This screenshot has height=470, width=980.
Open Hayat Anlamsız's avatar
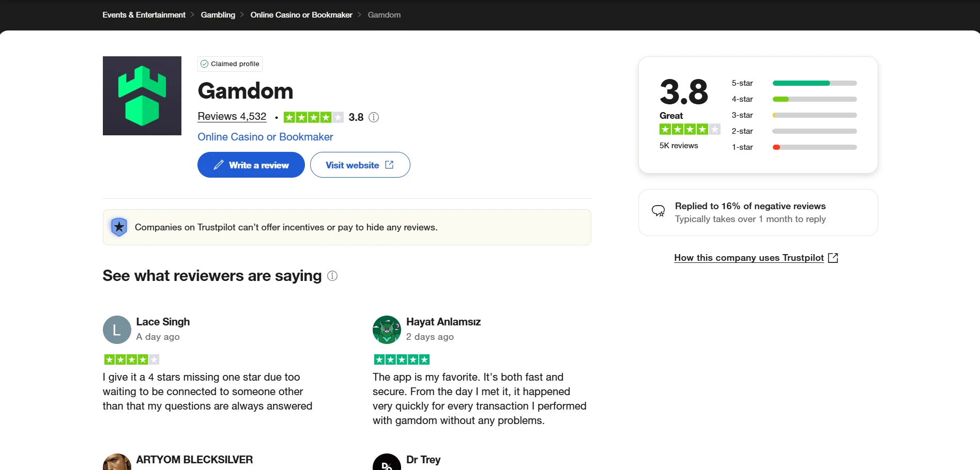(387, 330)
